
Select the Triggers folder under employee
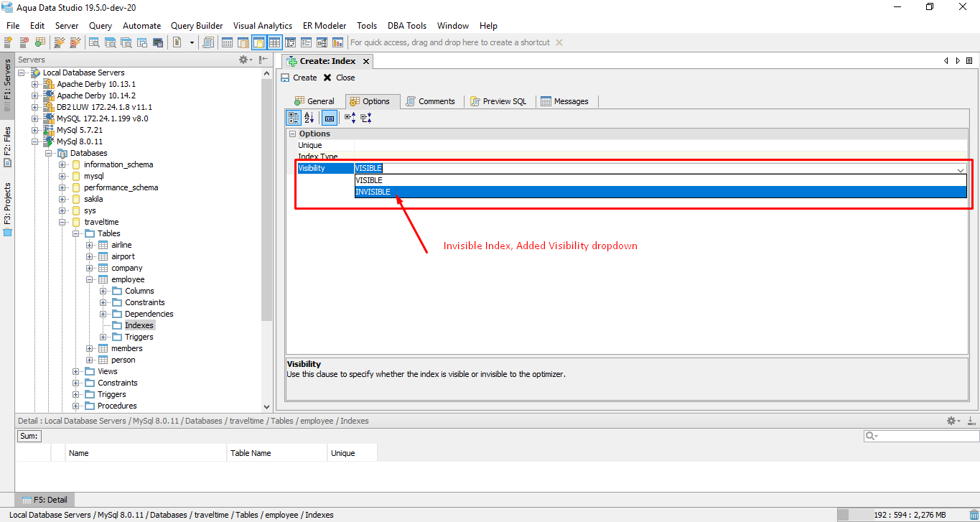tap(139, 337)
